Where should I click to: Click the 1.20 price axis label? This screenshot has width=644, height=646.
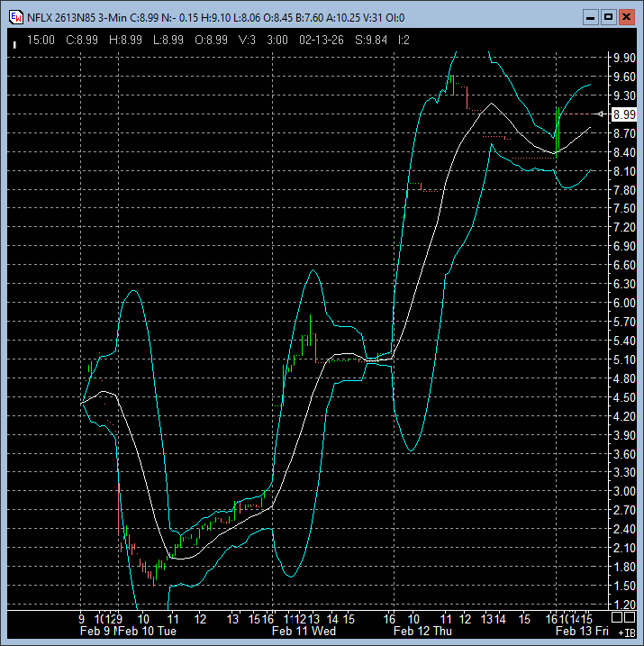pyautogui.click(x=623, y=605)
